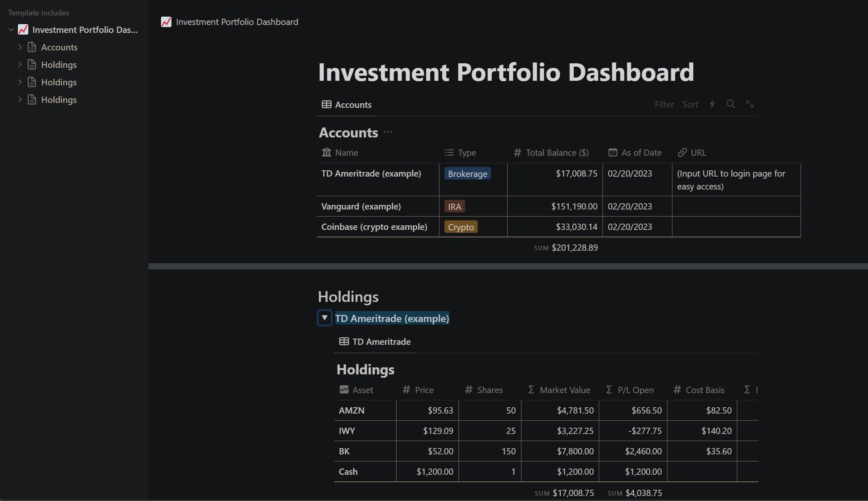The height and width of the screenshot is (501, 868).
Task: Click the link icon on the URL column
Action: click(682, 152)
